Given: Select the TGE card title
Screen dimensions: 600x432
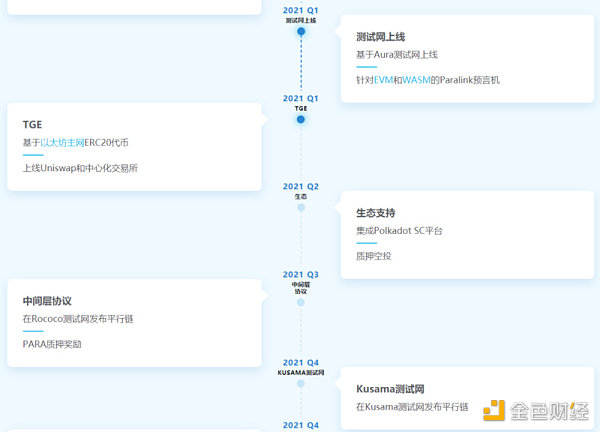Looking at the screenshot, I should point(32,125).
